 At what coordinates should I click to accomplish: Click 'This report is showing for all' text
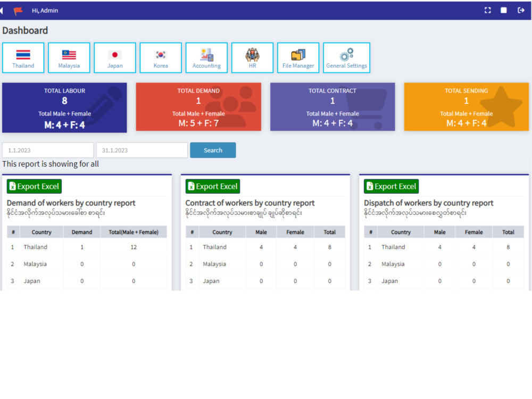[51, 164]
